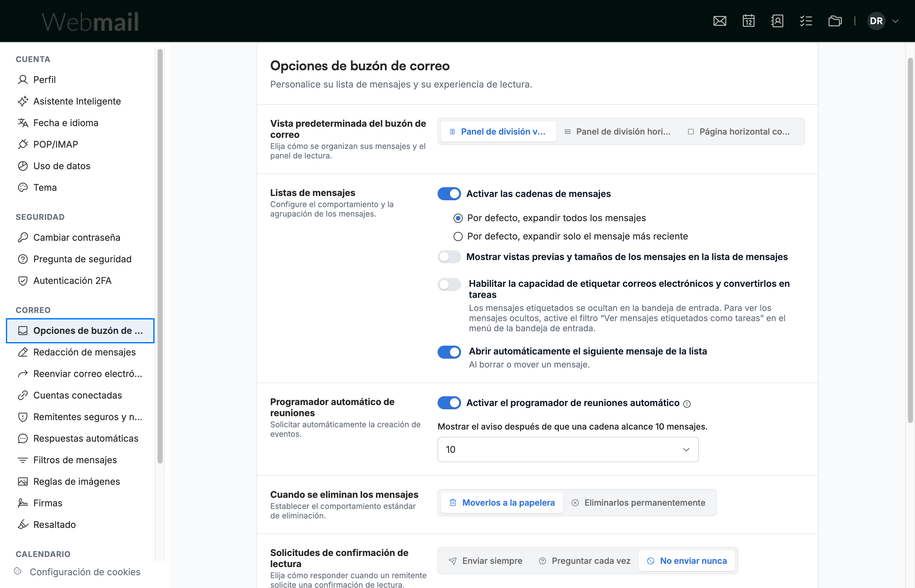
Task: Open the Calendar icon in top bar
Action: 748,21
